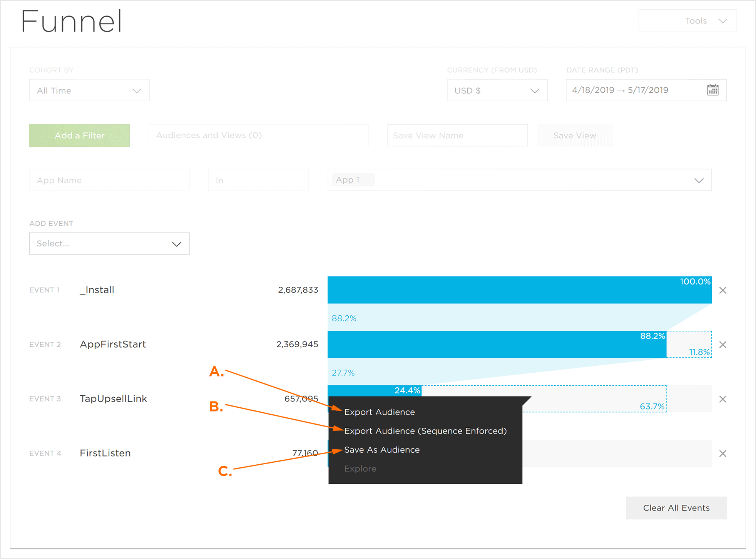756x559 pixels.
Task: Open the Tools dropdown menu
Action: coord(687,21)
